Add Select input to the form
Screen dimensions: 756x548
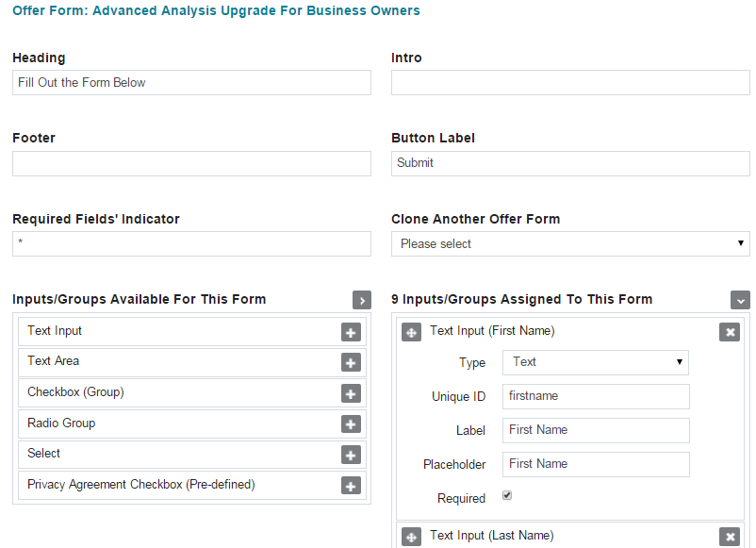click(x=351, y=455)
